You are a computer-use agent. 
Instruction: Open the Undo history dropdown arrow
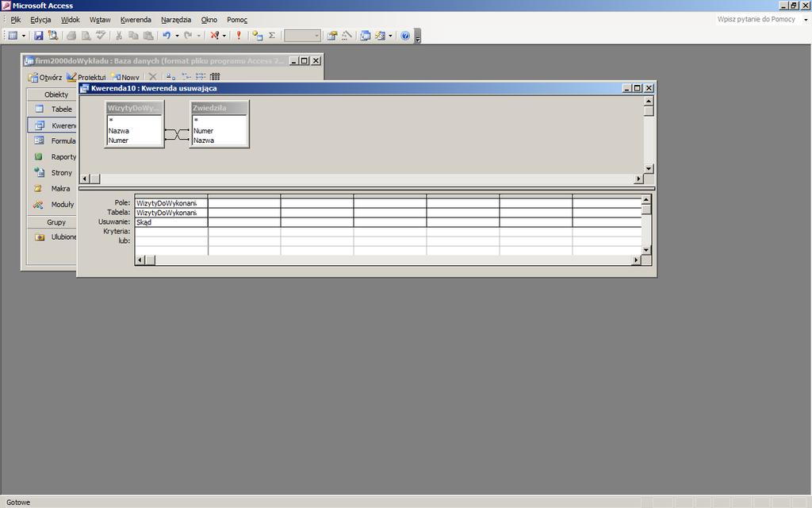[x=177, y=36]
